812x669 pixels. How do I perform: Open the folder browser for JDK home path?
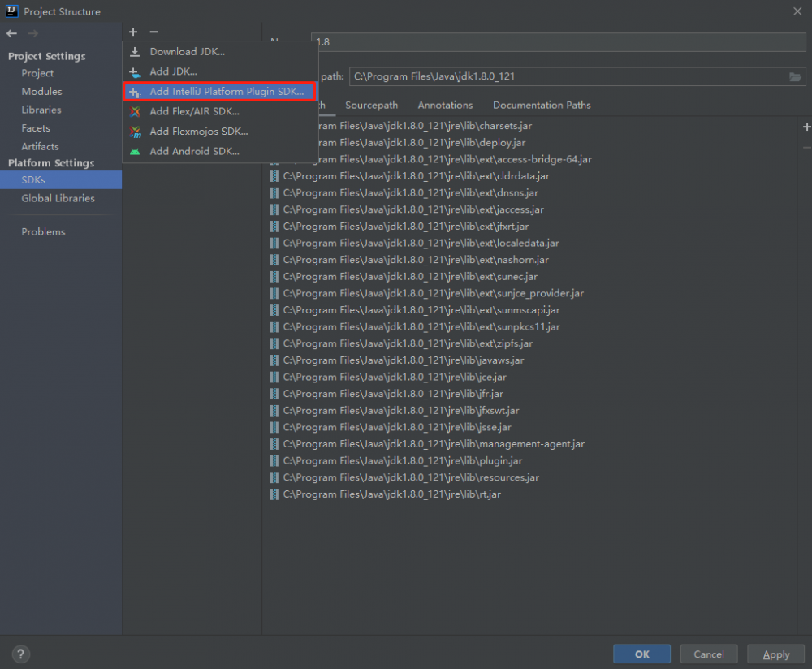[795, 76]
